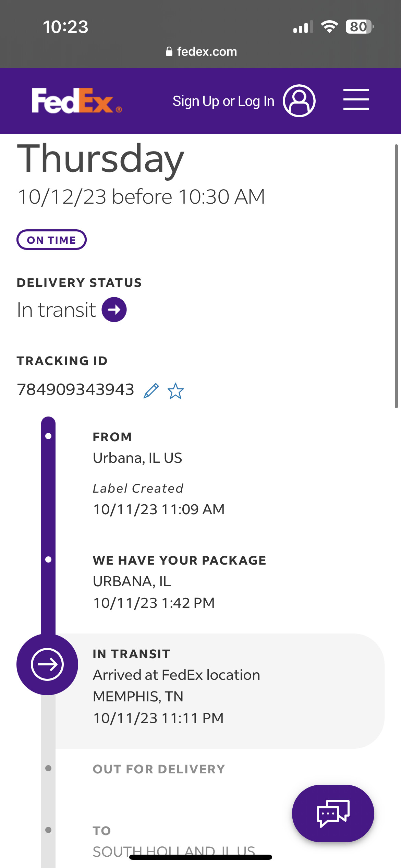Click the FedEx logo
Screen dimensions: 401x868
tap(76, 101)
